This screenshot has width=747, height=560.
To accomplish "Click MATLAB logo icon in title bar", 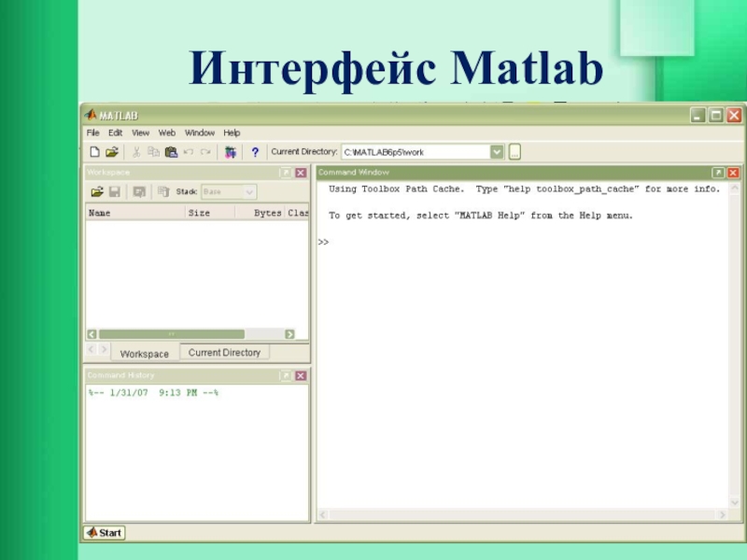I will (91, 115).
